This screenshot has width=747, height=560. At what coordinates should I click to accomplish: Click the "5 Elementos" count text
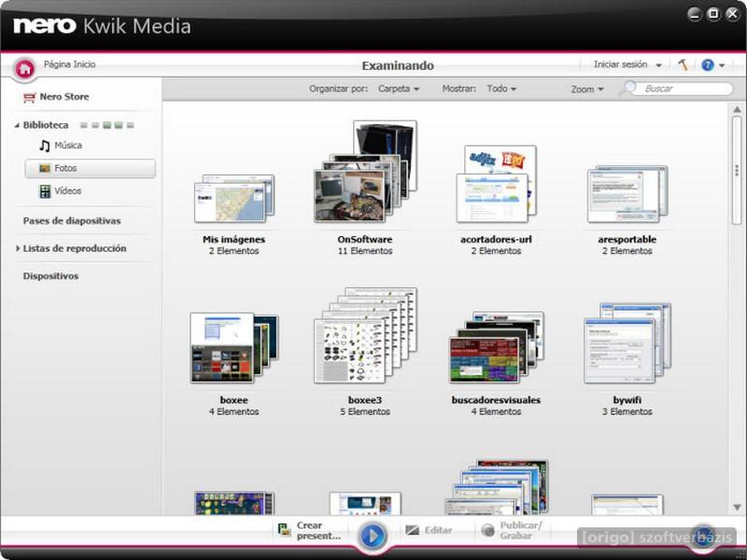pos(365,412)
